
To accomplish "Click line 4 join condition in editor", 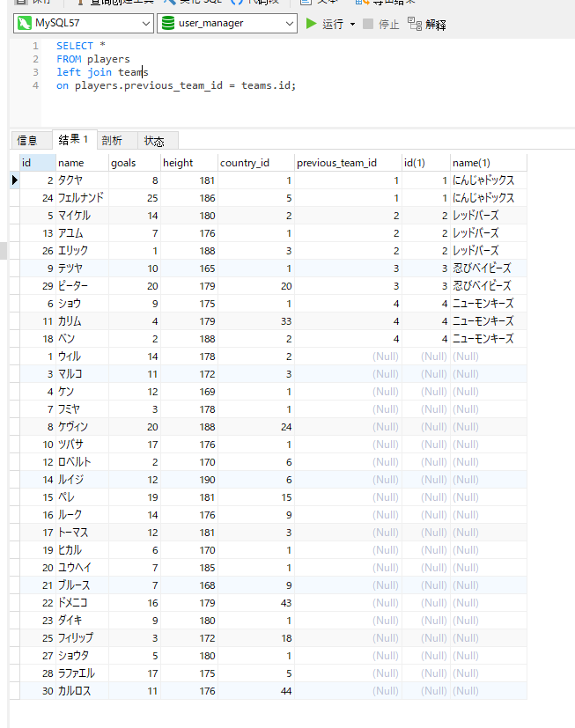I will 176,85.
